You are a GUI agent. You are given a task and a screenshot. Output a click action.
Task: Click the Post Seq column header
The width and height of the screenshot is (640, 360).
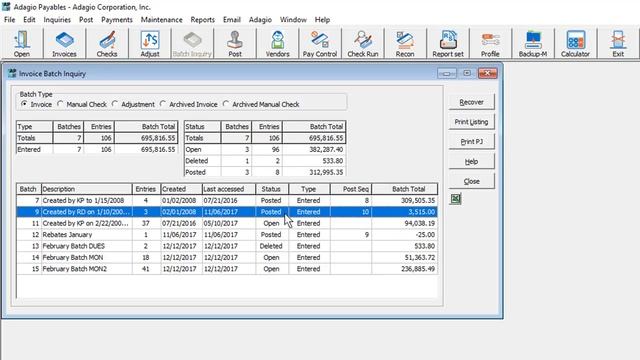click(351, 189)
